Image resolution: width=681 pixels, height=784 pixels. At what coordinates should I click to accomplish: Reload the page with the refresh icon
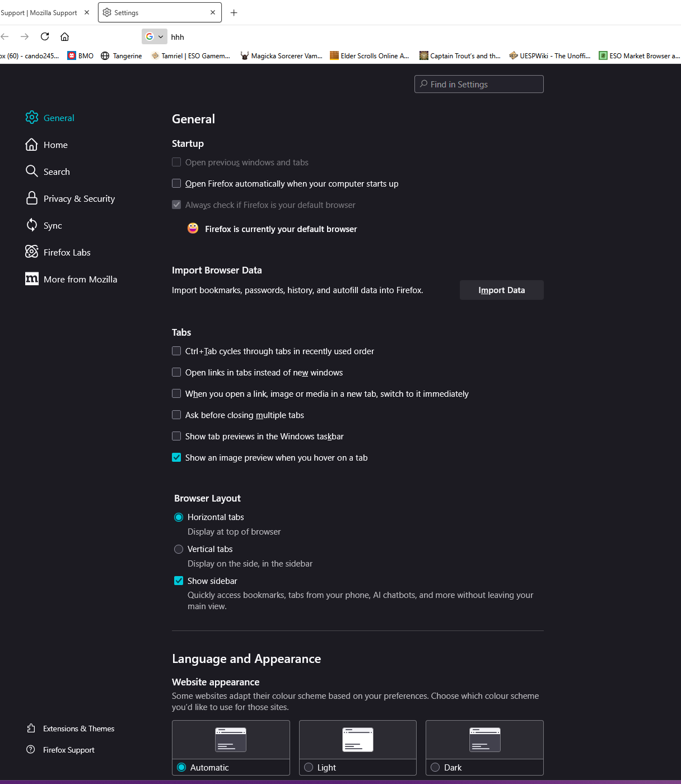[x=45, y=36]
